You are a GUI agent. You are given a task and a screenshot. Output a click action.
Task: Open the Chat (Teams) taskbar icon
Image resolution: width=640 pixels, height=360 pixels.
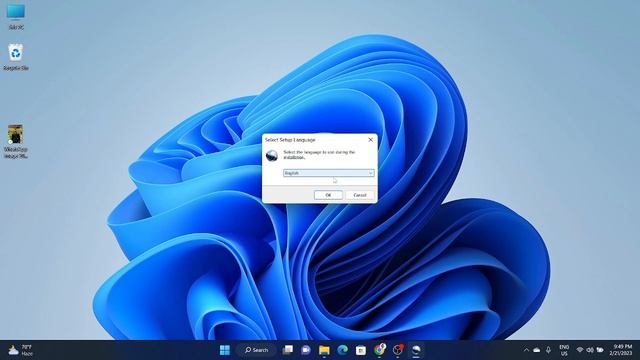(306, 350)
